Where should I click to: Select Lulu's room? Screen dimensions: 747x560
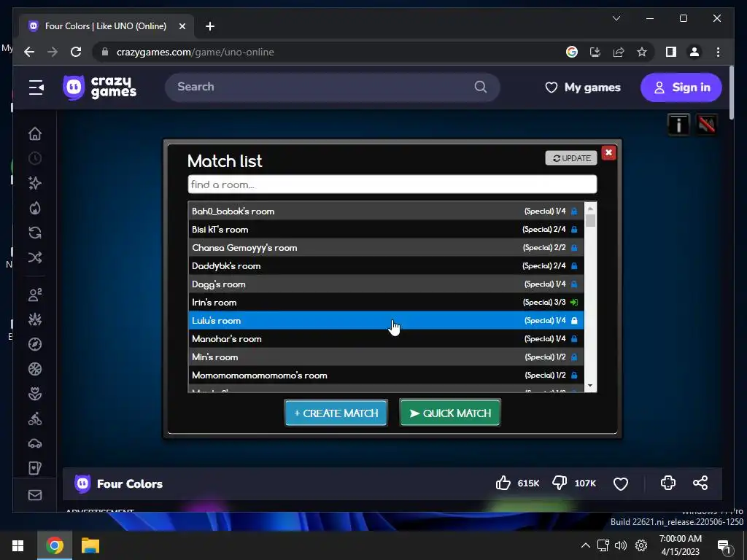point(386,321)
